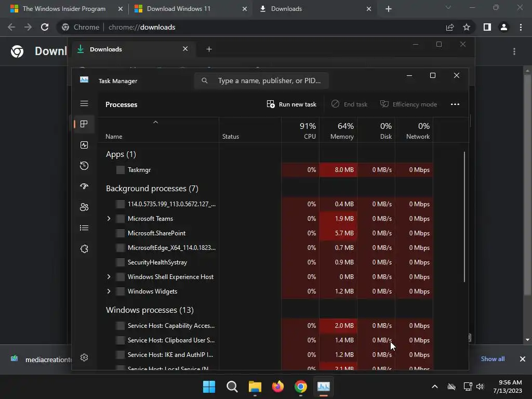Dismiss the Chrome downloads bar

(x=523, y=359)
